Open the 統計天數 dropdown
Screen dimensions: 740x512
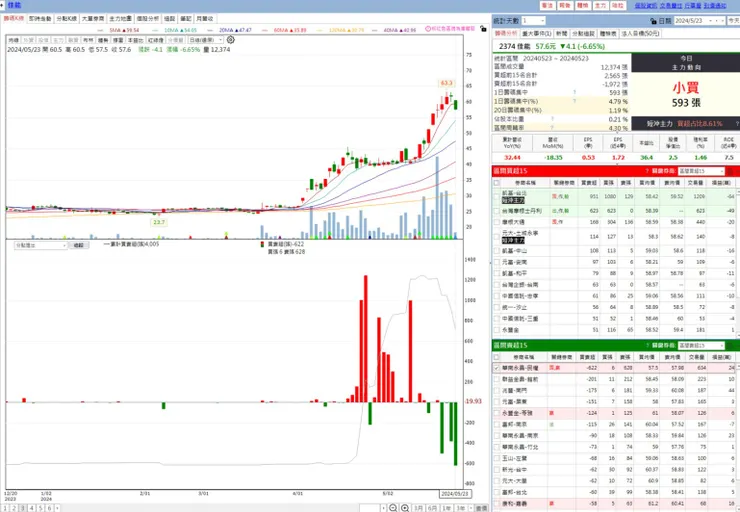pos(533,21)
